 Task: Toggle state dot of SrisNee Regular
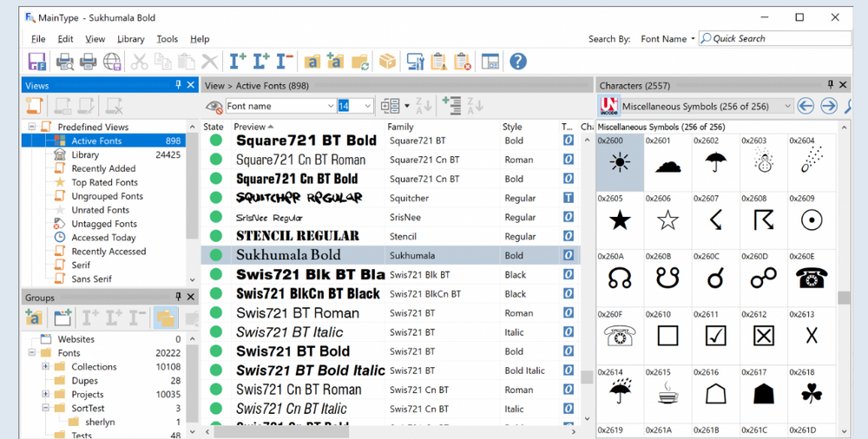click(216, 217)
